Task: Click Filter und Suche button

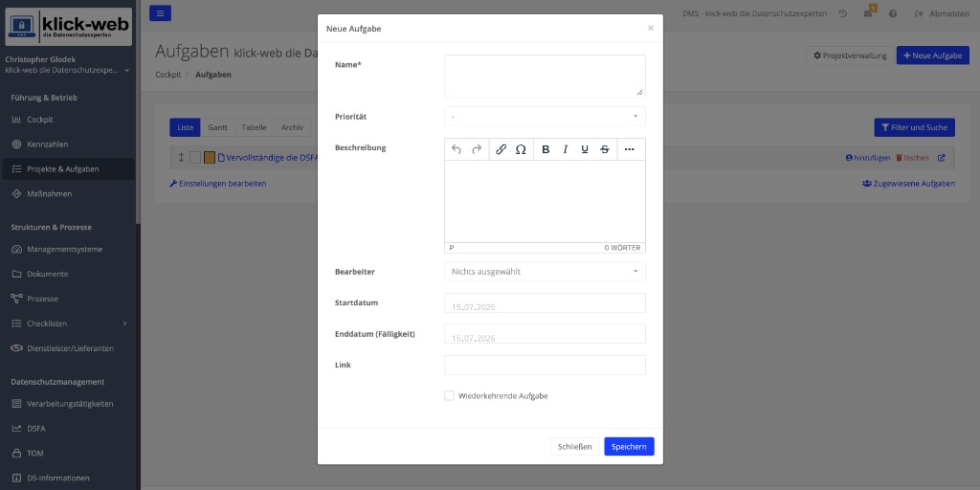Action: (x=914, y=127)
